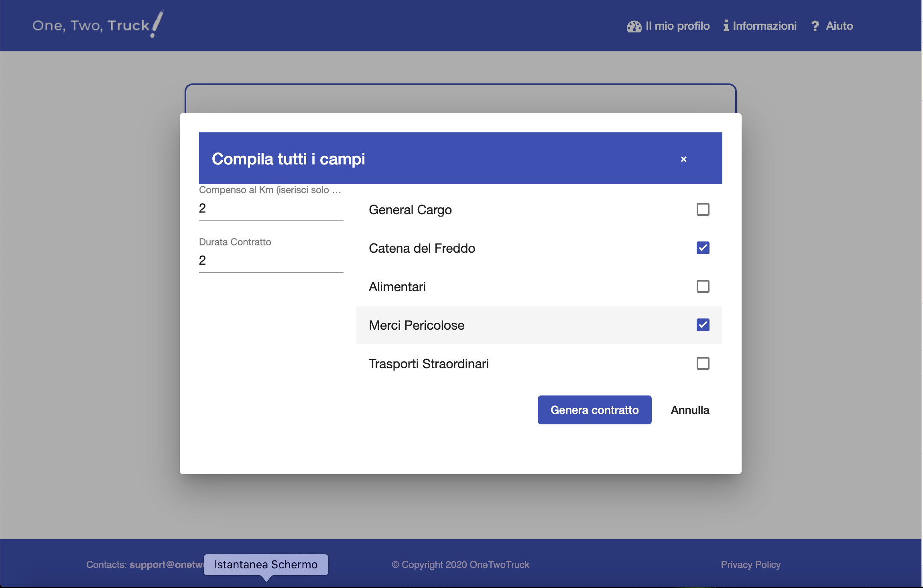923x588 pixels.
Task: Close the dialog with the X icon
Action: click(684, 159)
